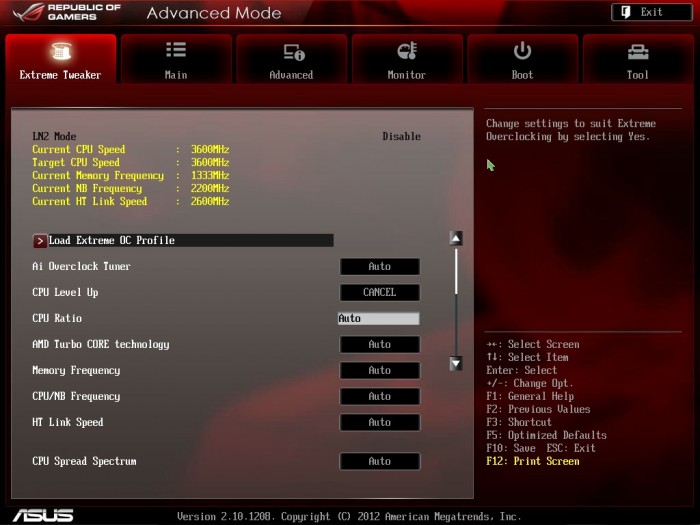The height and width of the screenshot is (525, 700).
Task: Click the scroll up arrow button
Action: (x=456, y=238)
